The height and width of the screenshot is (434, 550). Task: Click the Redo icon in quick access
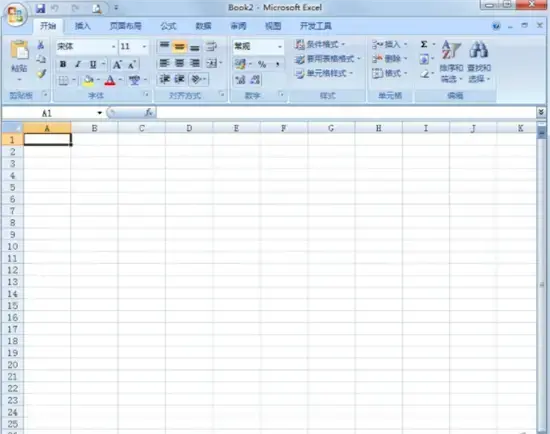(75, 8)
